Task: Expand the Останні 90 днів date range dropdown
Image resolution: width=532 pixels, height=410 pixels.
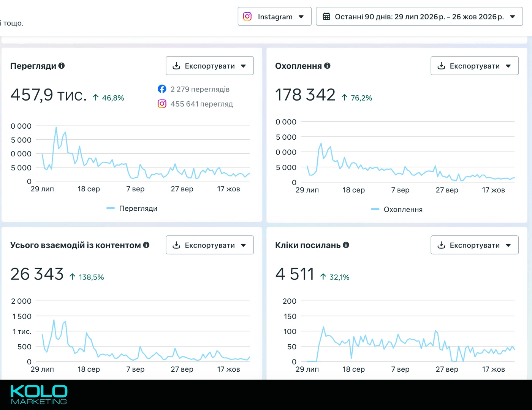Action: click(x=419, y=16)
